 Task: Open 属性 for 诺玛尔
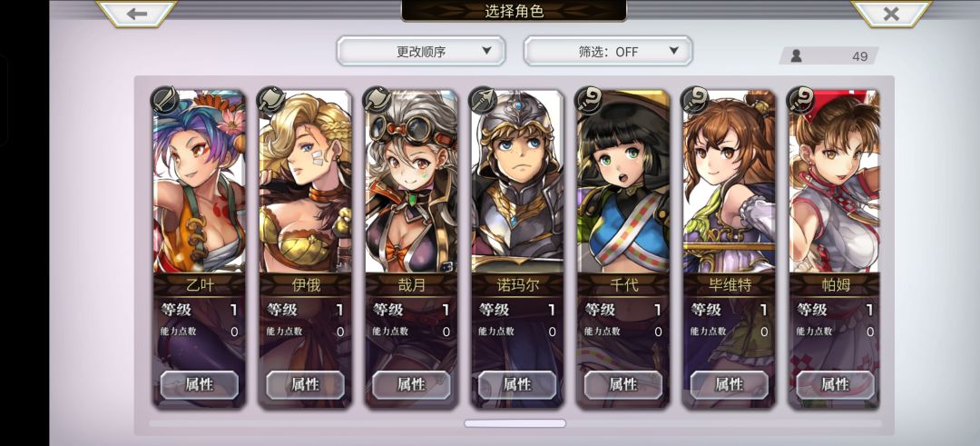(x=517, y=384)
